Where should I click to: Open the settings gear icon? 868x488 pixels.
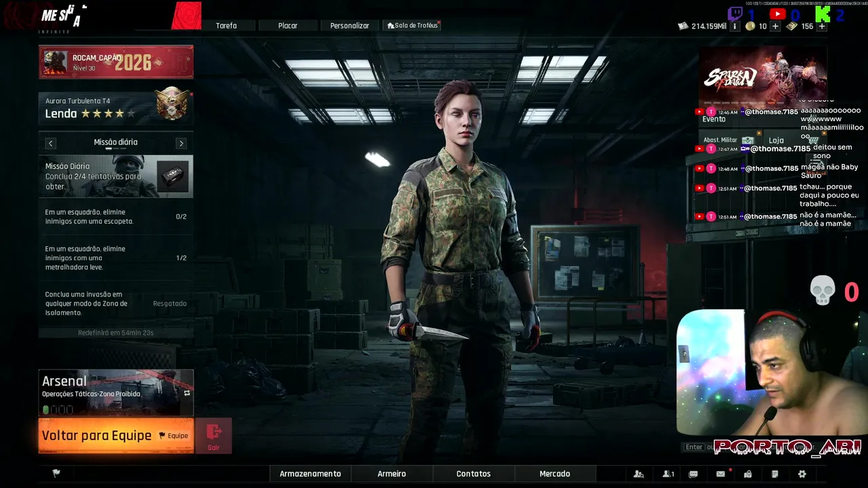point(802,474)
